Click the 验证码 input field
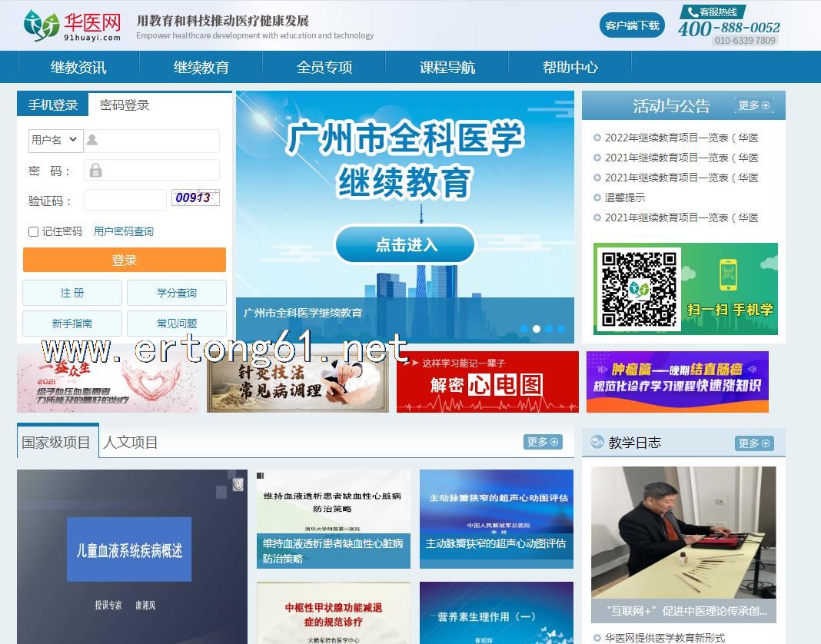The width and height of the screenshot is (821, 644). click(125, 200)
